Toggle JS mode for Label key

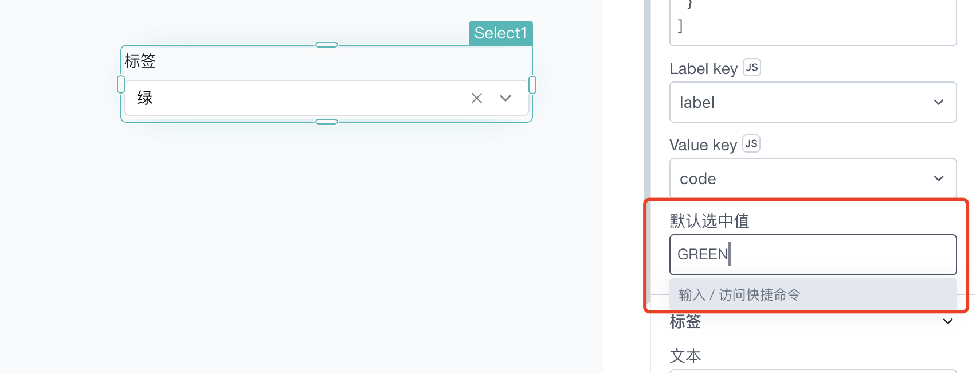coord(752,68)
